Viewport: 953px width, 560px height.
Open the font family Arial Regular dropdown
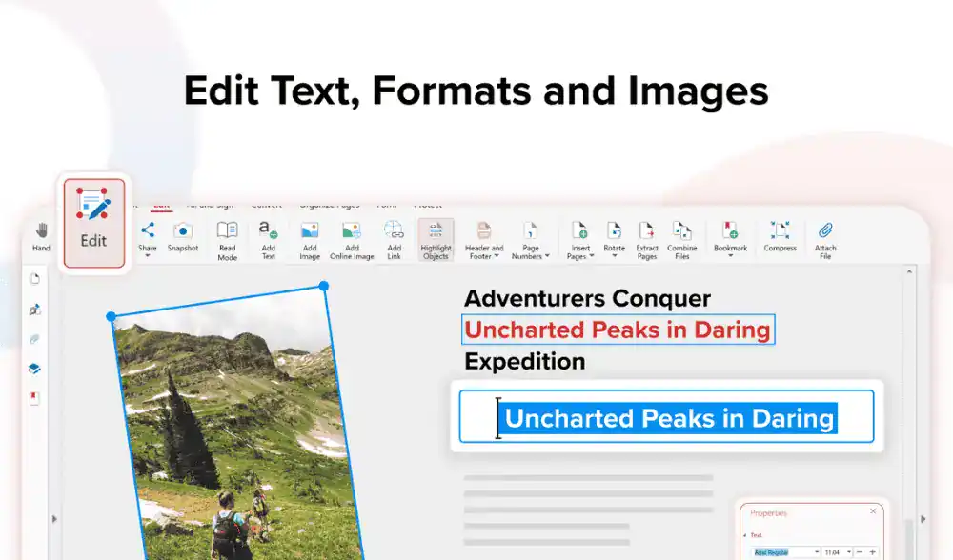[x=816, y=552]
